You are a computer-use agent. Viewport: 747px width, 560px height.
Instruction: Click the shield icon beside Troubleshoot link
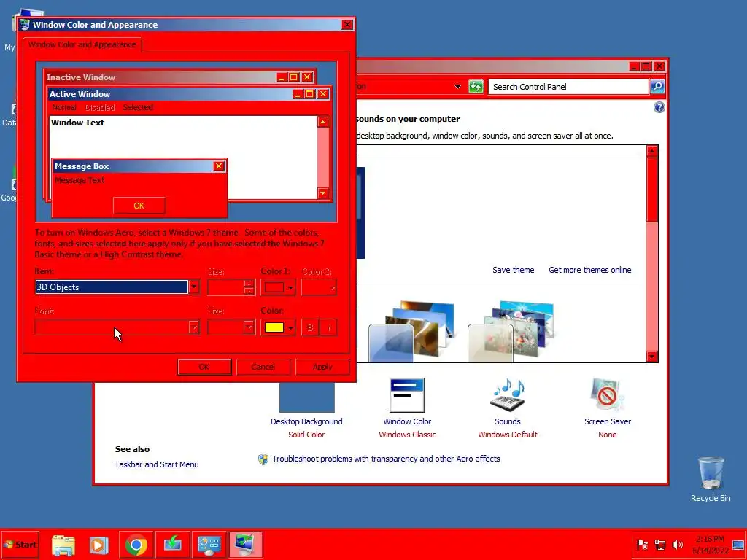pyautogui.click(x=263, y=459)
